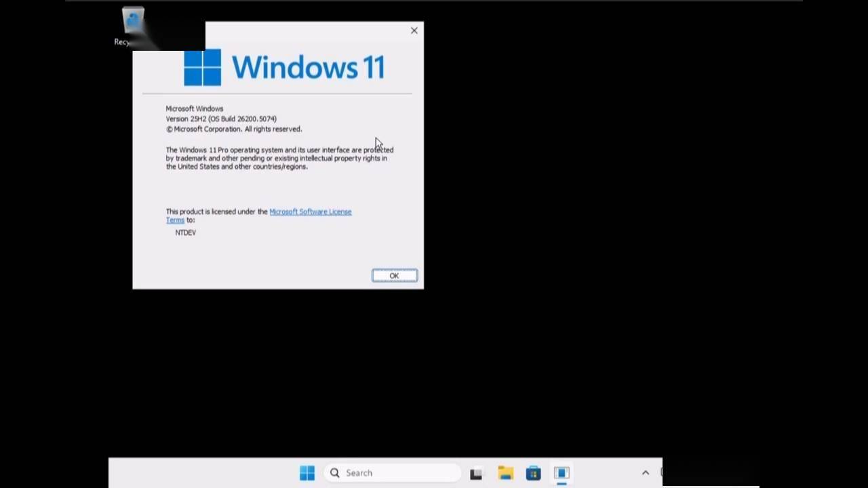This screenshot has width=868, height=488.
Task: Click the search magnifier icon on the taskbar
Action: [335, 473]
